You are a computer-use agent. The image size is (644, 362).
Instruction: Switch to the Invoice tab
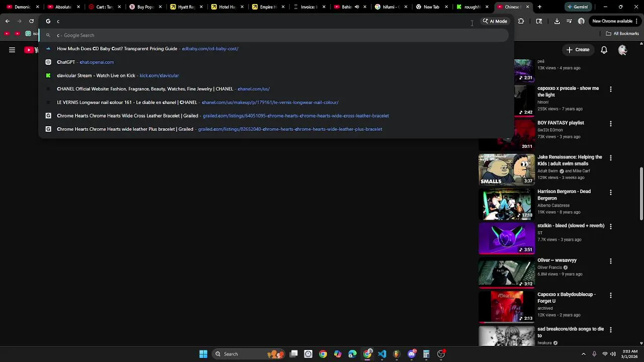coord(308,7)
